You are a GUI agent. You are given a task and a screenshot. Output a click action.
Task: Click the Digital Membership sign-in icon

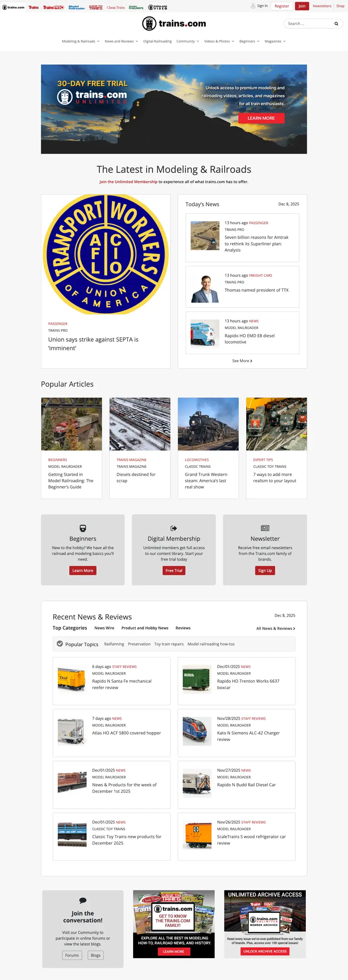pyautogui.click(x=174, y=528)
